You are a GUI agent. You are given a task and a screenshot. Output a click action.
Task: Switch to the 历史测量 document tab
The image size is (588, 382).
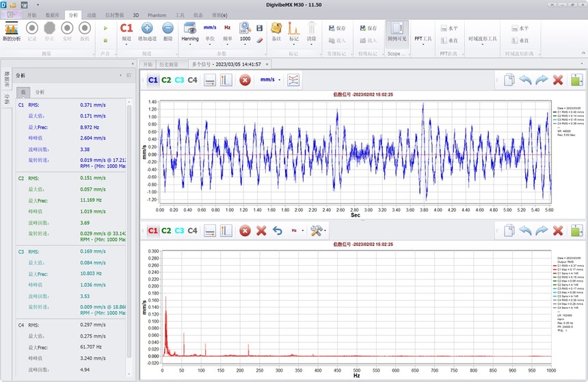(x=170, y=64)
